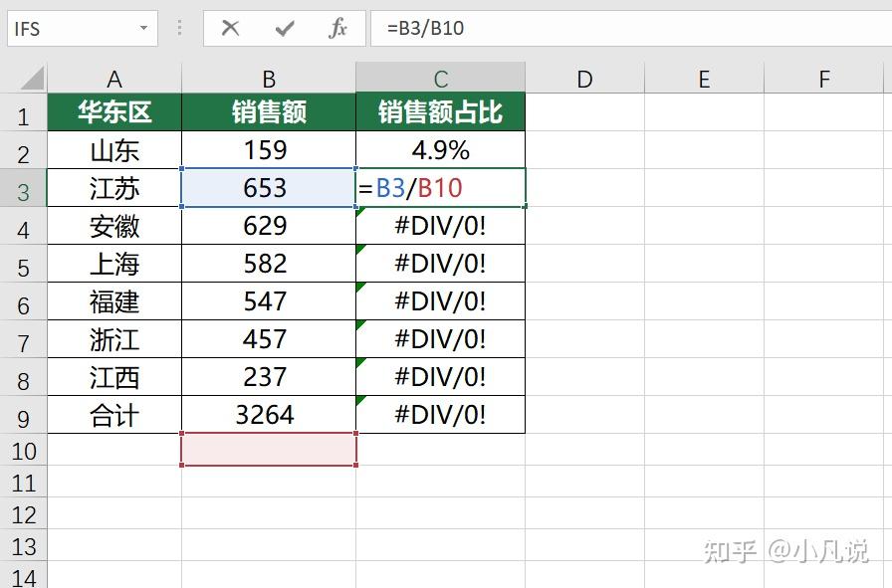Click cell with value 547

click(x=269, y=301)
